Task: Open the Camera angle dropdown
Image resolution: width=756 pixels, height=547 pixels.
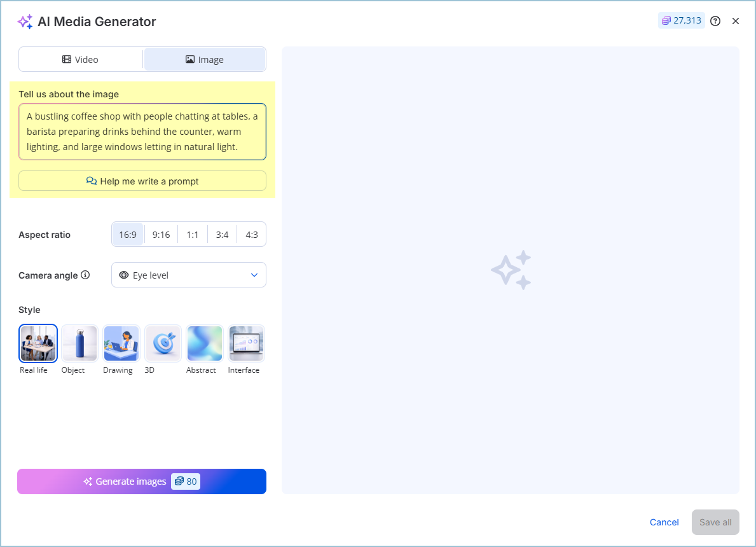Action: (x=189, y=275)
